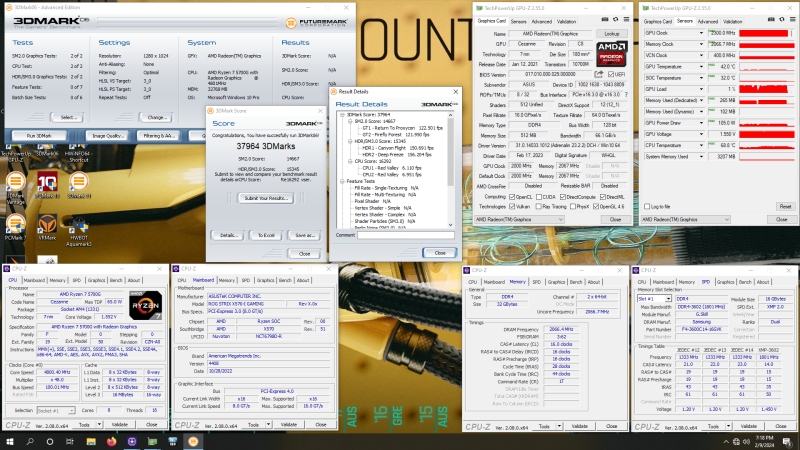Viewport: 800px width, 450px height.
Task: Click GPU Voltage red graph bar
Action: pos(767,134)
